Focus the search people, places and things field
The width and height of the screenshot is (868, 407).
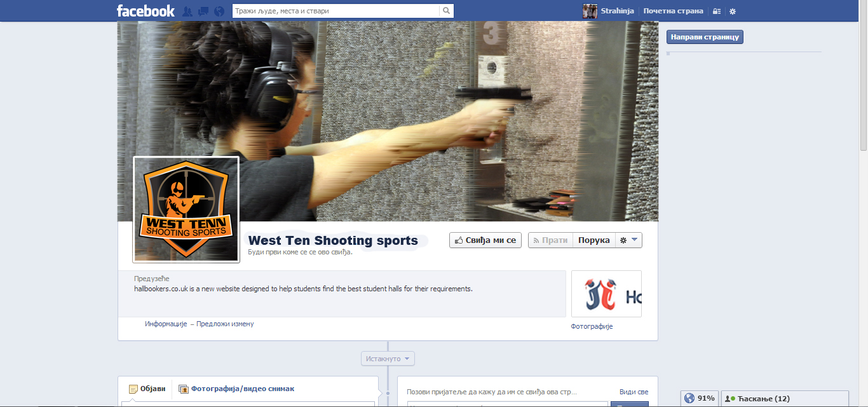(336, 11)
